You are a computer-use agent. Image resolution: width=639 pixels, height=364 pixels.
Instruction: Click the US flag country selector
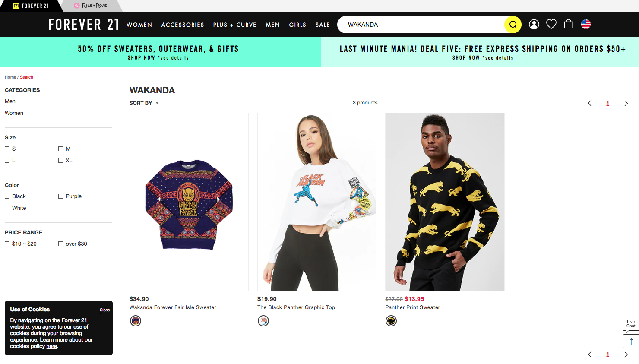coord(586,24)
